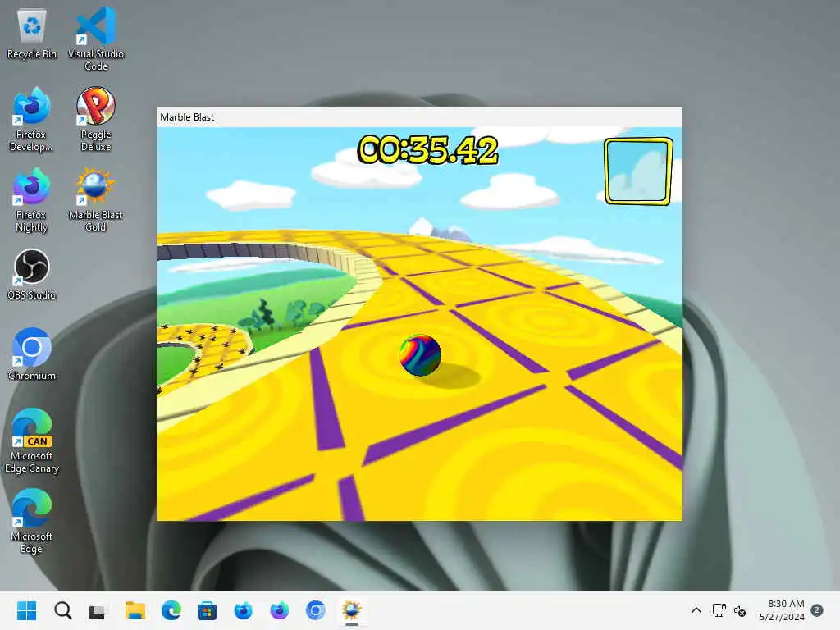
Task: Expand the hidden system tray icons chevron
Action: coord(696,610)
